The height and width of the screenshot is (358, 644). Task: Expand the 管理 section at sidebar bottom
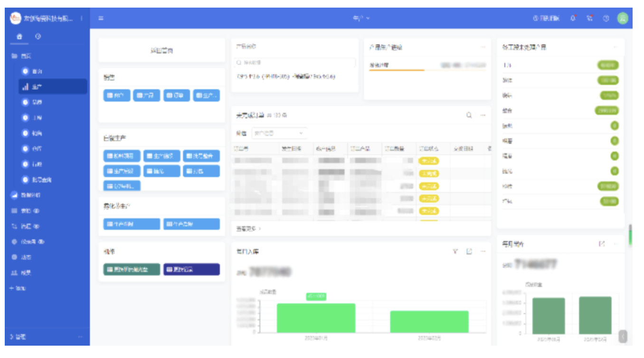click(x=18, y=337)
